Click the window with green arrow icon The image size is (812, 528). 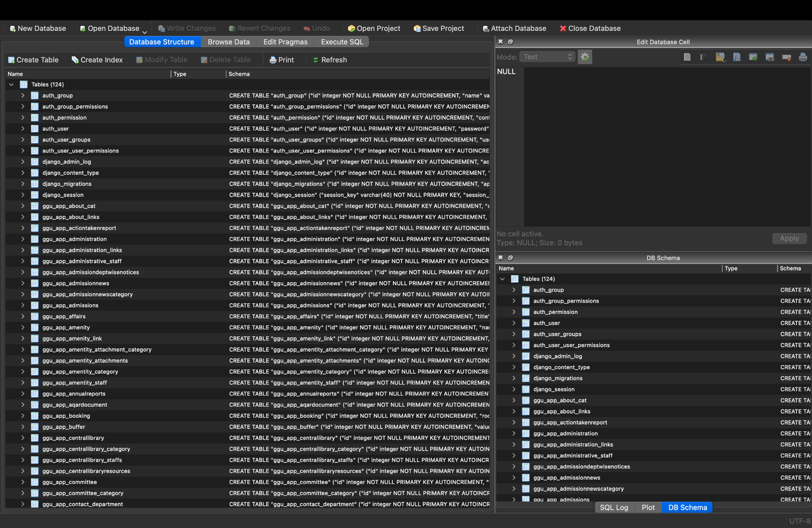pyautogui.click(x=753, y=57)
